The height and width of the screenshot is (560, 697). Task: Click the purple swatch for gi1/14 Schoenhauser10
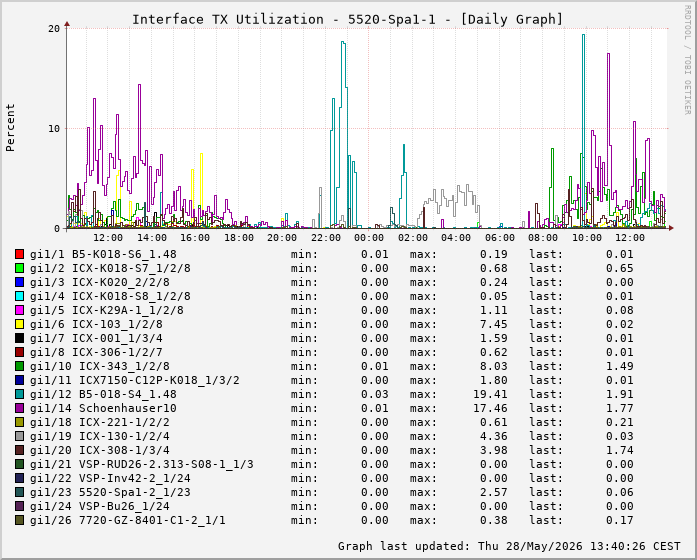click(x=19, y=408)
